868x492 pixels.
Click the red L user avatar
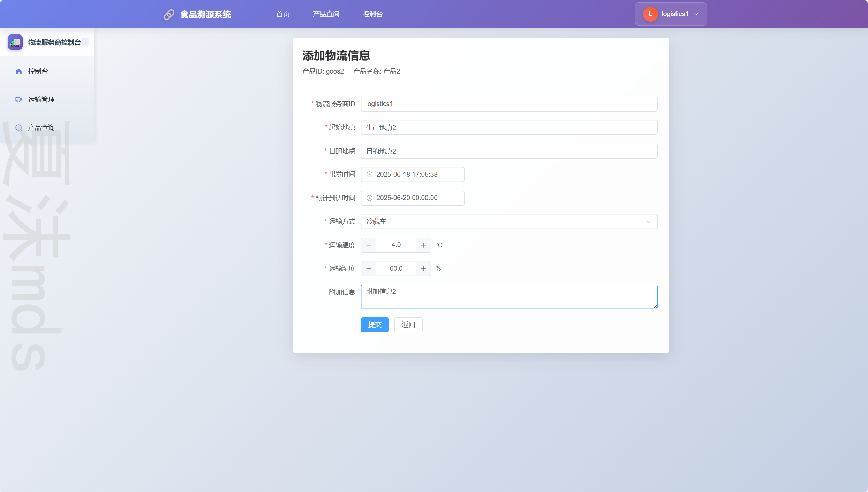coord(650,14)
